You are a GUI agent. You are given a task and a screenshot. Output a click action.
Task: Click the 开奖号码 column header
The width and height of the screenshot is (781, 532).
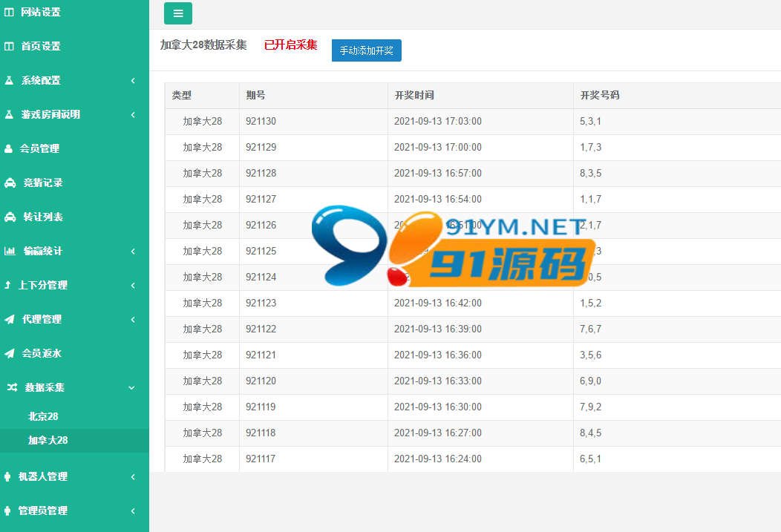(600, 95)
